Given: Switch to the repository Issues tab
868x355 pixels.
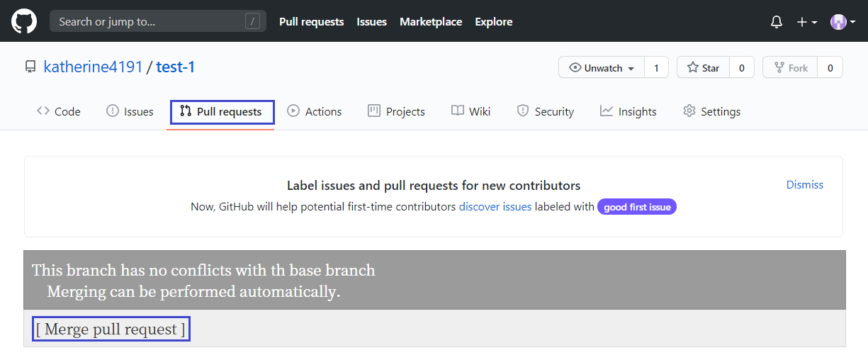Looking at the screenshot, I should point(130,111).
